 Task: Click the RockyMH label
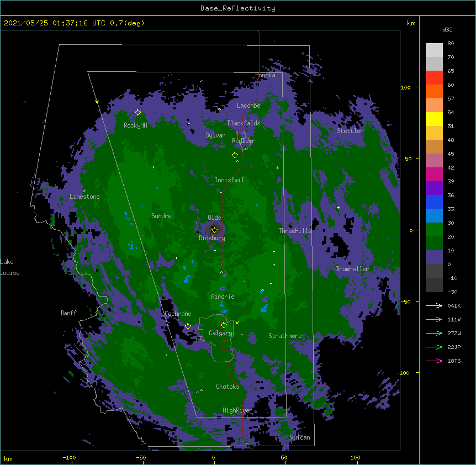pyautogui.click(x=135, y=125)
